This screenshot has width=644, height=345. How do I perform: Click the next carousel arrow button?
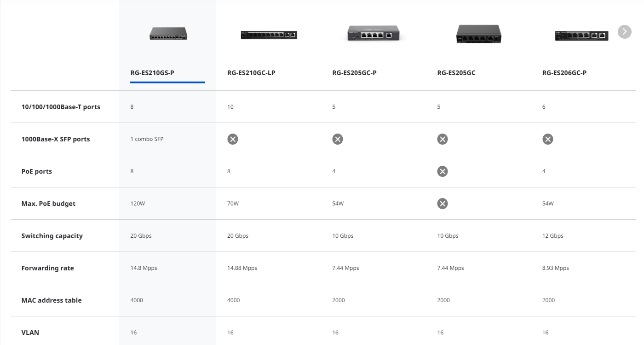click(x=624, y=32)
